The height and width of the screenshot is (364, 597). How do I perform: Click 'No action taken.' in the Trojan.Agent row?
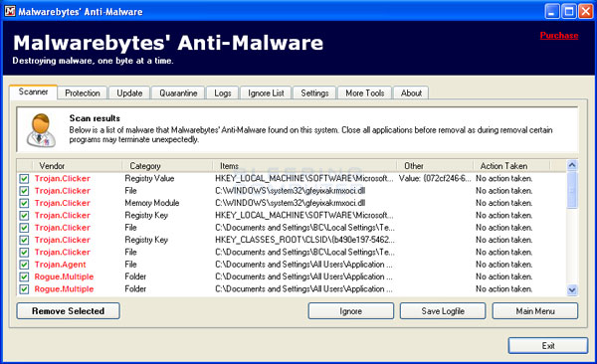[504, 265]
